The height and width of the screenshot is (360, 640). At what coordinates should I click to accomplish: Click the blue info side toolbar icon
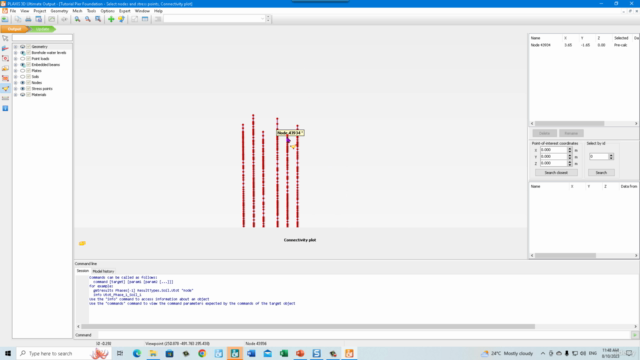click(x=5, y=108)
